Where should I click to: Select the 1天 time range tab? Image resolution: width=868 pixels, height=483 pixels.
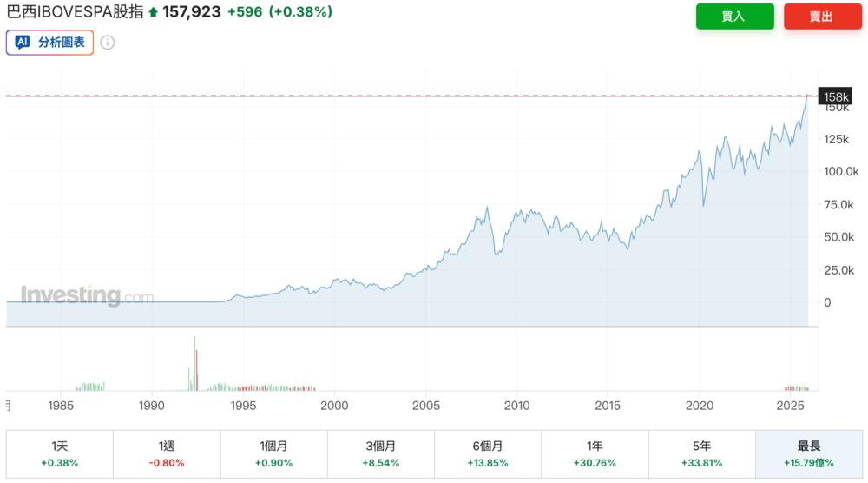pos(59,453)
